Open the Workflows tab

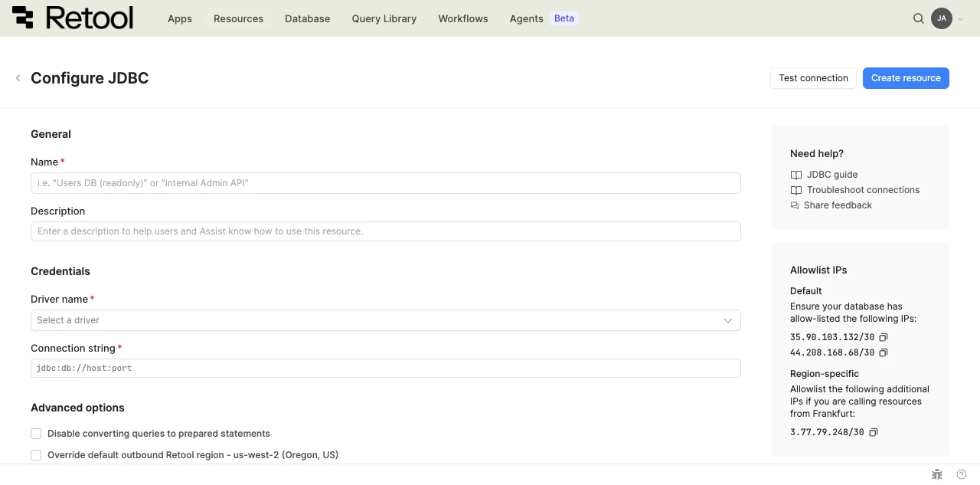tap(463, 18)
